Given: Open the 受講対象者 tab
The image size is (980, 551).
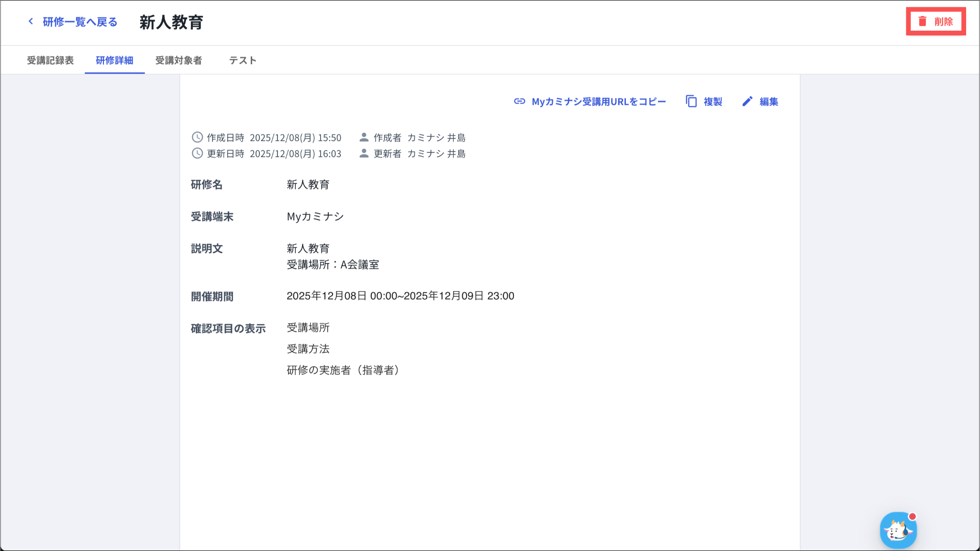Looking at the screenshot, I should click(x=178, y=60).
